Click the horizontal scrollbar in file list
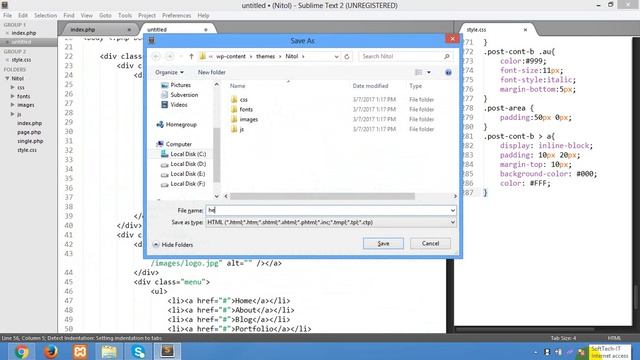The image size is (640, 360). click(x=322, y=196)
